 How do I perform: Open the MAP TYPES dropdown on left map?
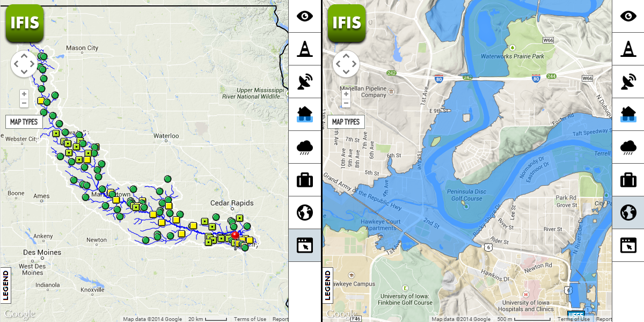coord(24,121)
